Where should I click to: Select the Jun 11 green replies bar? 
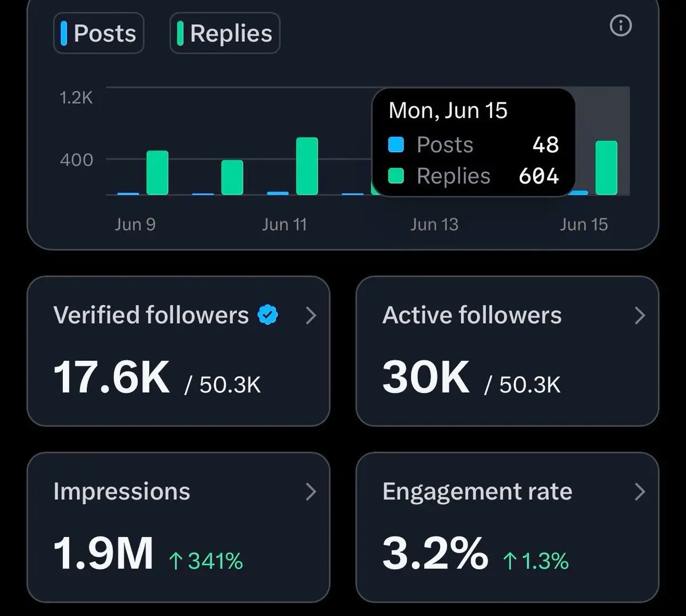click(307, 166)
